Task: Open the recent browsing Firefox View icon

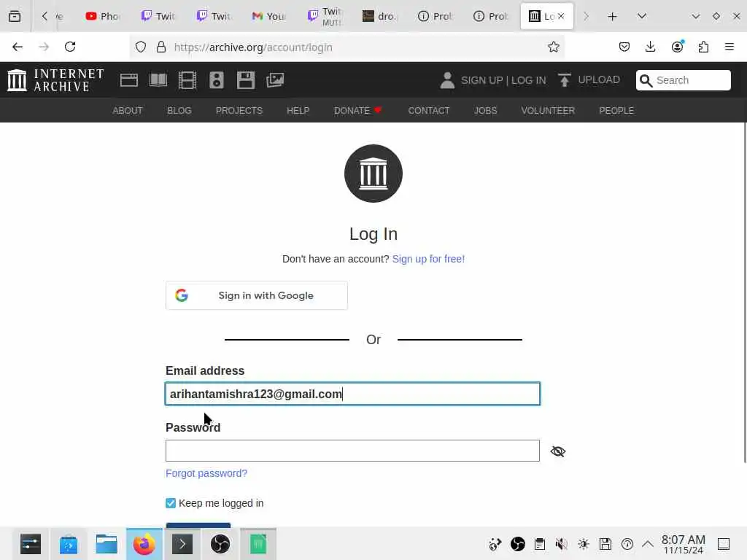Action: pyautogui.click(x=15, y=16)
